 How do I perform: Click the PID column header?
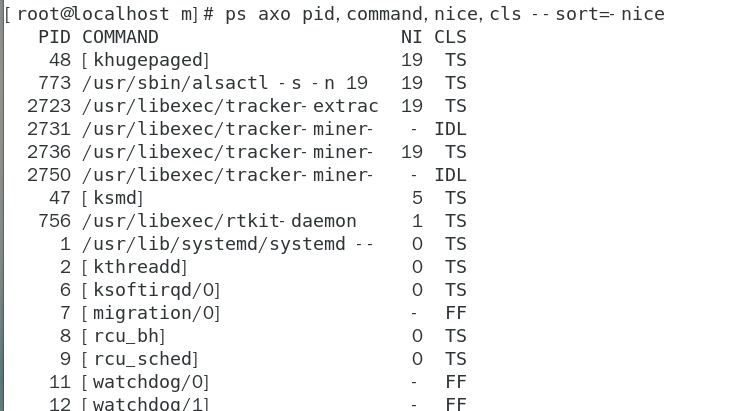54,37
